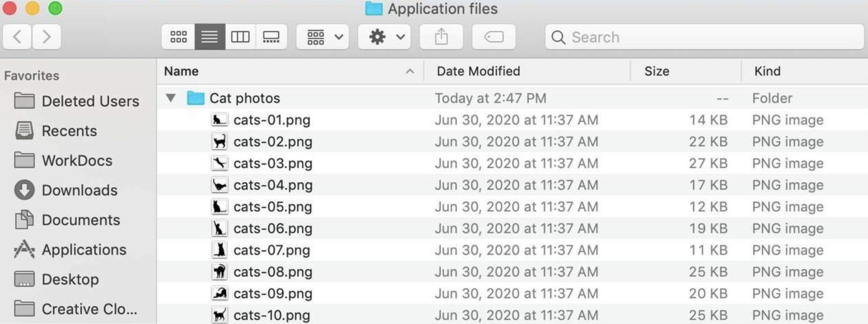The height and width of the screenshot is (324, 868).
Task: Select the cats-08.png thumbnail
Action: point(219,272)
